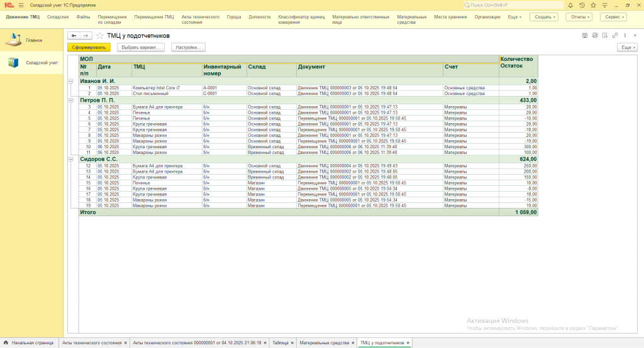Close the Таблица tab

click(292, 343)
